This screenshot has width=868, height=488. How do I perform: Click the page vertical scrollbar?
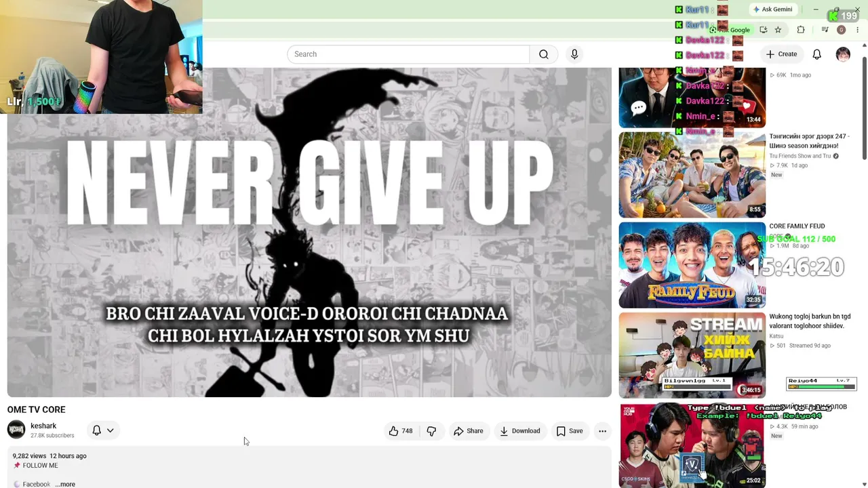864,108
